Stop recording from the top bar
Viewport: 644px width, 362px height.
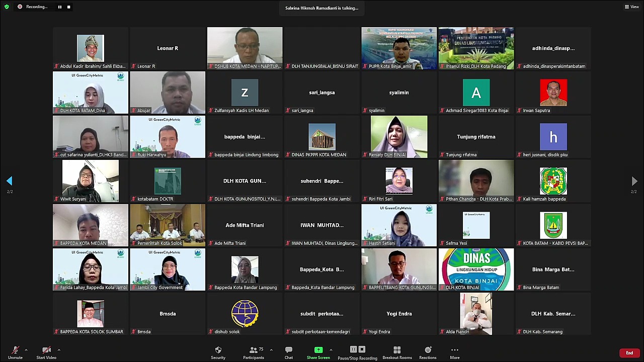coord(68,7)
